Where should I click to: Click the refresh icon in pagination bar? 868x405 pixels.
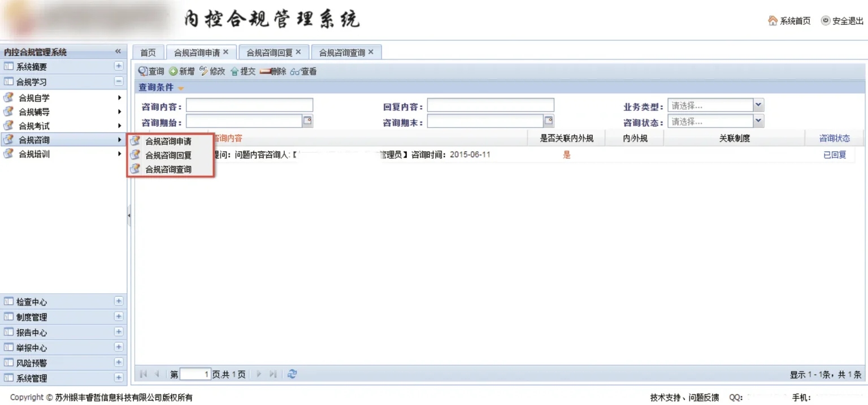tap(292, 374)
